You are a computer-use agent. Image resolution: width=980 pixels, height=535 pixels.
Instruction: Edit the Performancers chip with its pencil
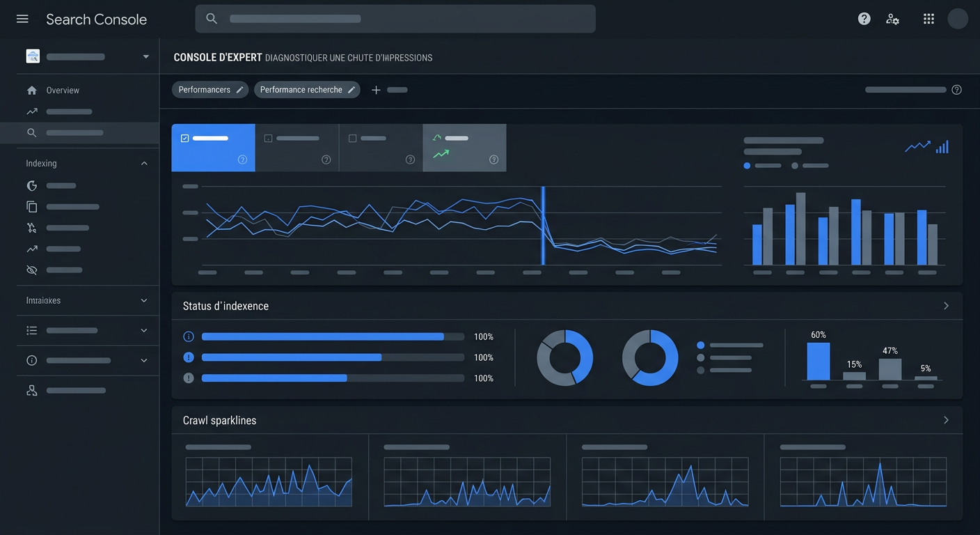point(239,90)
